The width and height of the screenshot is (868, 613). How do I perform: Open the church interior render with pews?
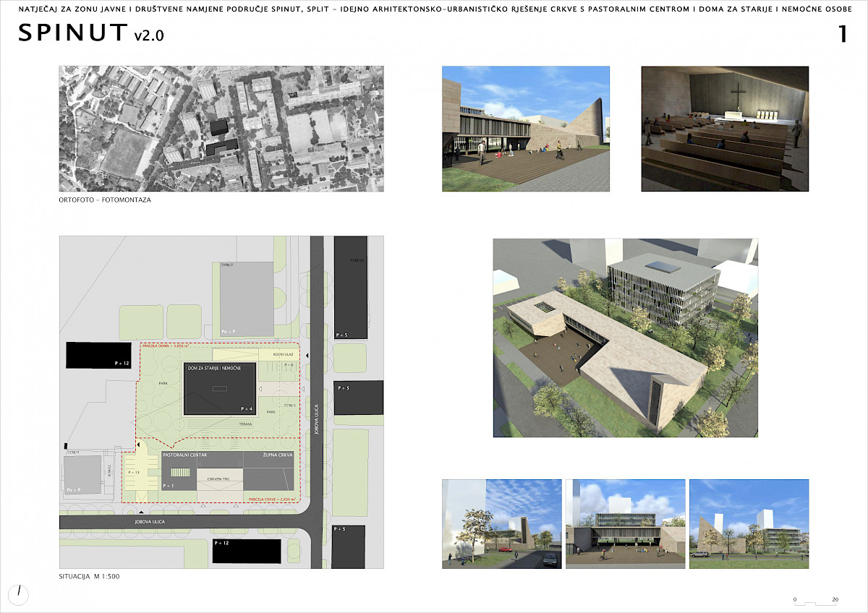point(725,129)
